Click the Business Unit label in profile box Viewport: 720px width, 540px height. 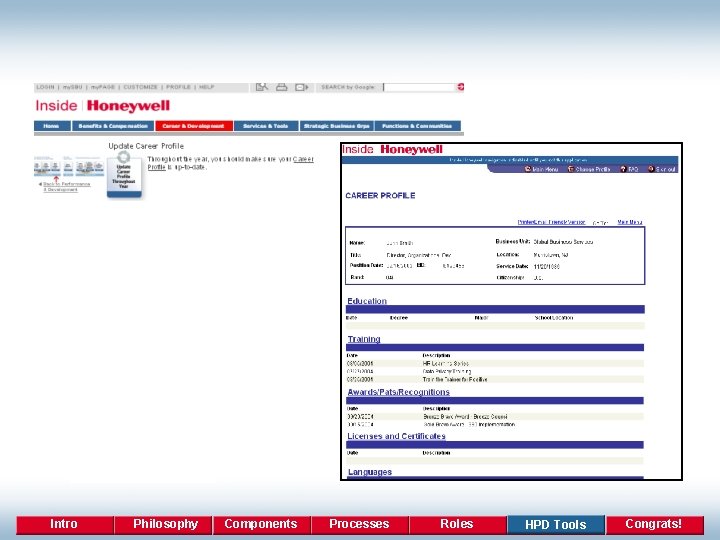[x=512, y=242]
